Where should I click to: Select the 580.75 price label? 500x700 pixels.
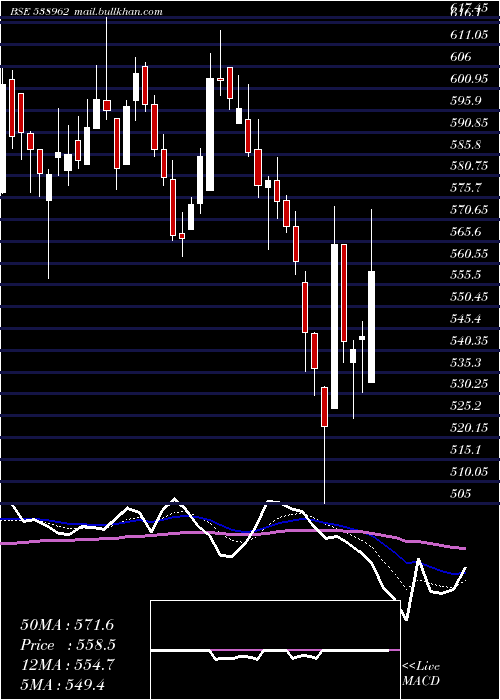click(x=469, y=166)
